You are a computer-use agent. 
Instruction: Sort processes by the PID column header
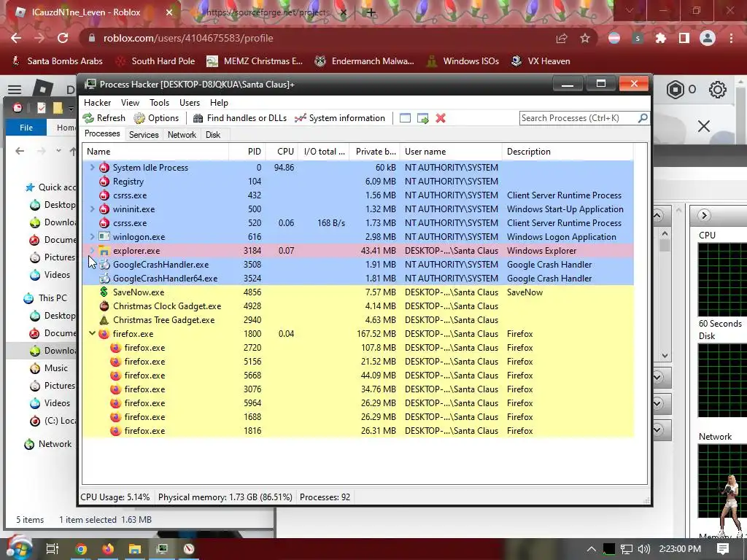[x=247, y=152]
